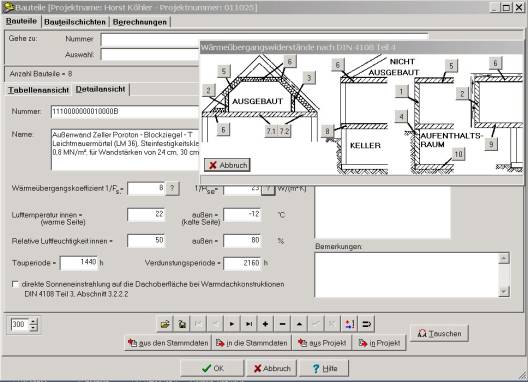The width and height of the screenshot is (528, 382).
Task: Click the Tauschen button
Action: click(x=439, y=333)
